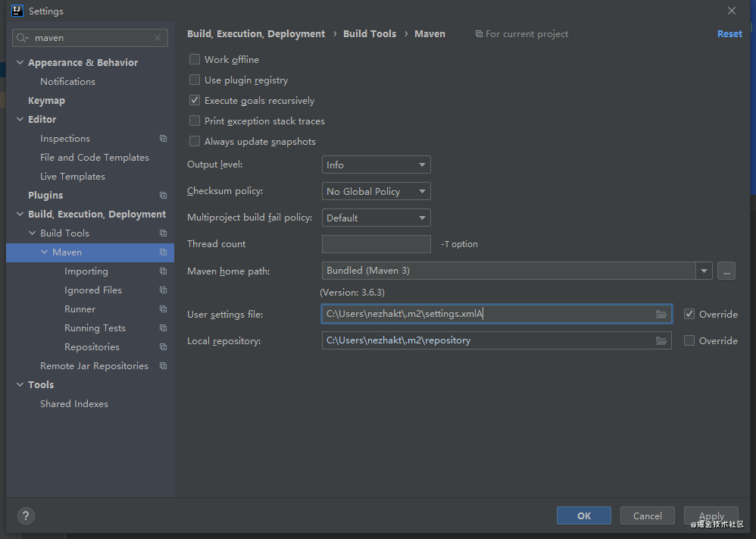
Task: Check Always update snapshots
Action: [195, 141]
